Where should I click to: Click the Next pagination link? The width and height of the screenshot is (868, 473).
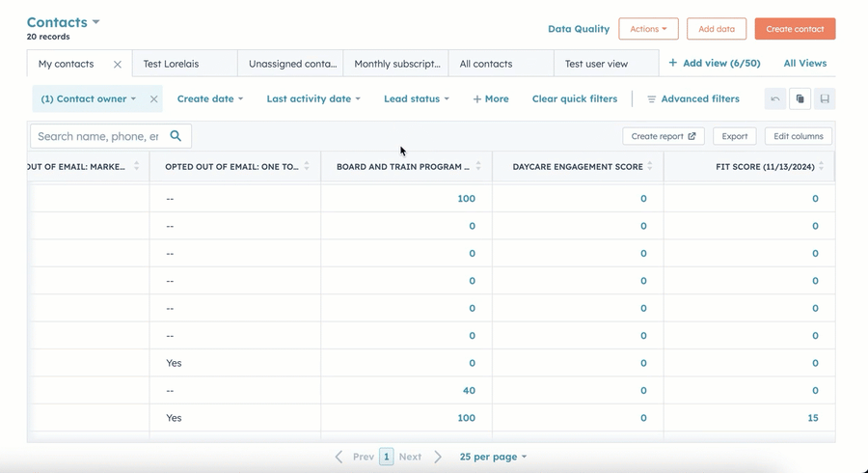(410, 457)
